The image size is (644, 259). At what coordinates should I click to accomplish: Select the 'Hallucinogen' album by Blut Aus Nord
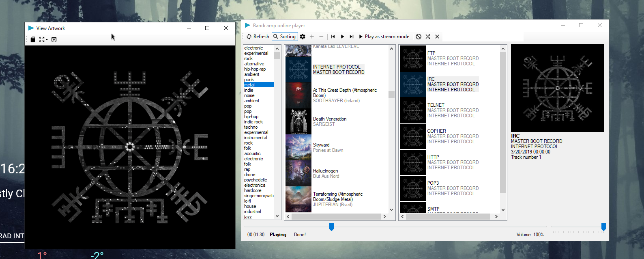coord(337,173)
